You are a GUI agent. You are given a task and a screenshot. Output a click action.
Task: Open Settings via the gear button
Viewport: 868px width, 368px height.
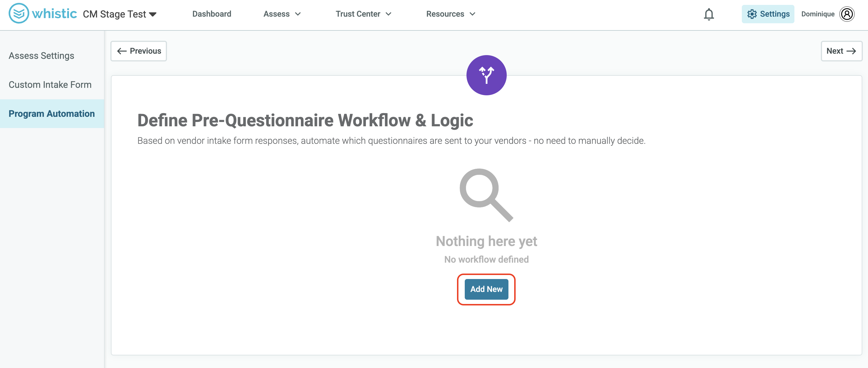coord(768,14)
